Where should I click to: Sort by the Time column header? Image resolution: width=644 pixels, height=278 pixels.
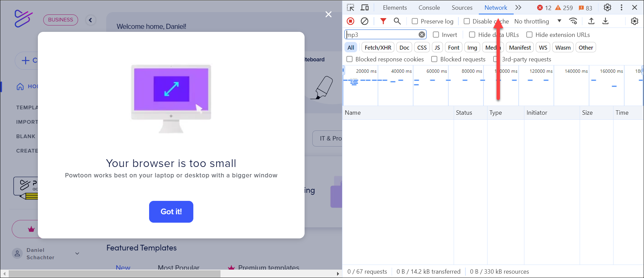click(628, 113)
